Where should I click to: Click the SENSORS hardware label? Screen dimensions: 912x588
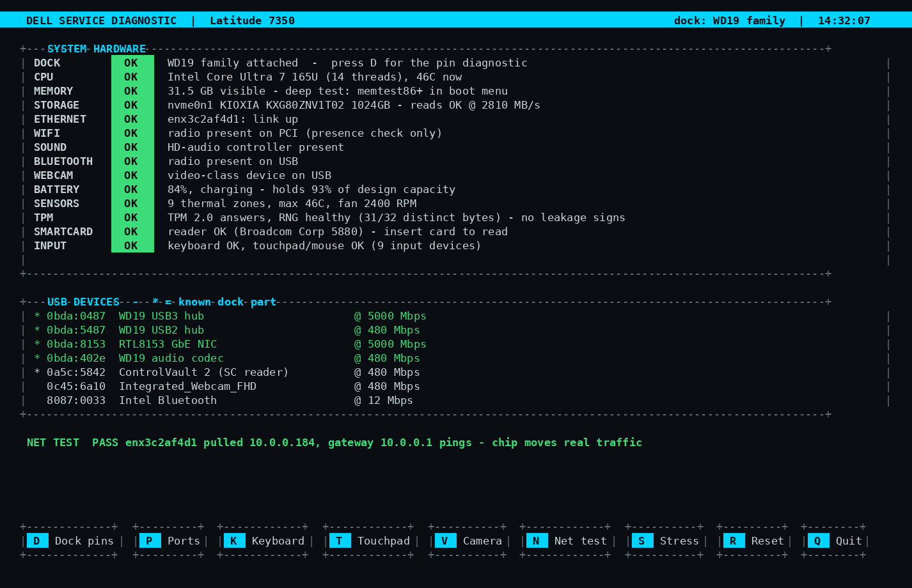point(57,203)
